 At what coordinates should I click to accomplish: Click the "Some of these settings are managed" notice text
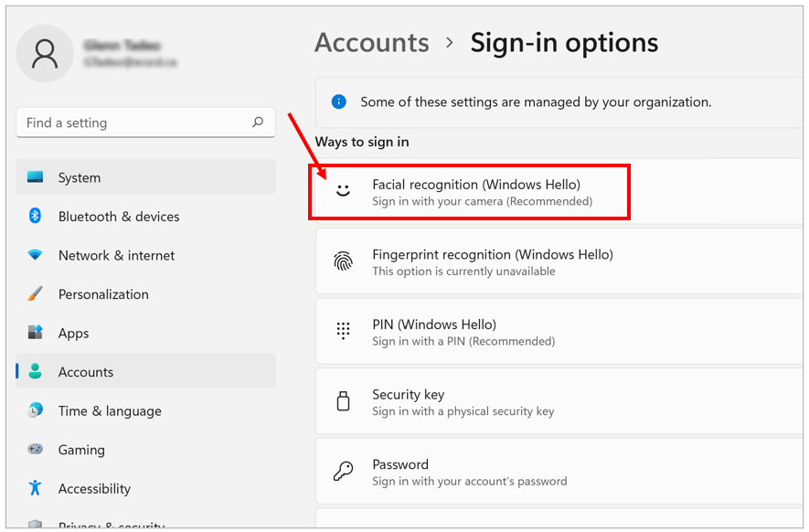536,102
